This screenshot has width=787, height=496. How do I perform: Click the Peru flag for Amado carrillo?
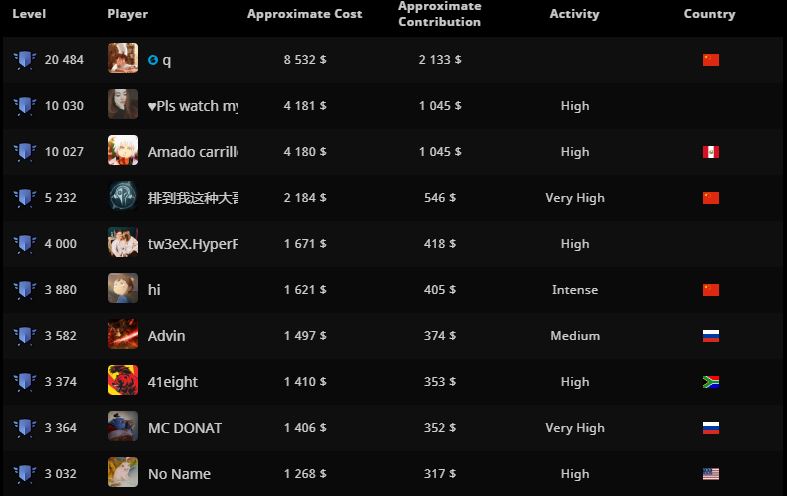[x=711, y=152]
